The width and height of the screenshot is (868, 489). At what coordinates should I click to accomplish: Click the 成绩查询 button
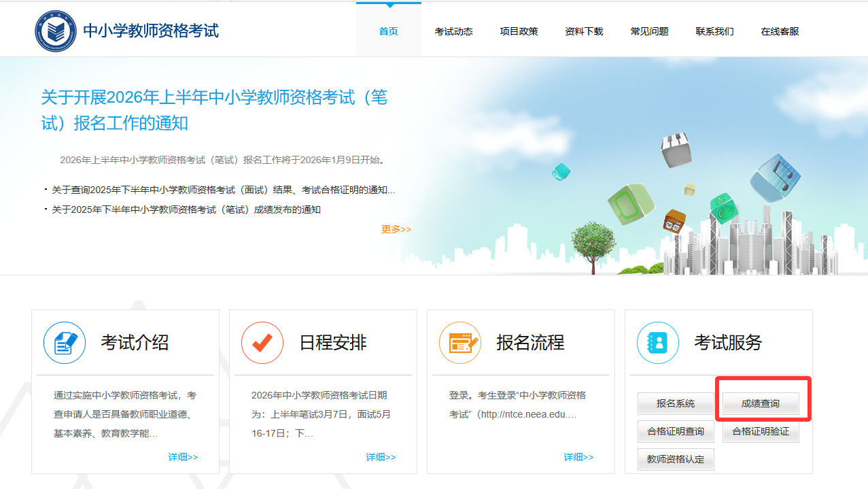point(761,403)
